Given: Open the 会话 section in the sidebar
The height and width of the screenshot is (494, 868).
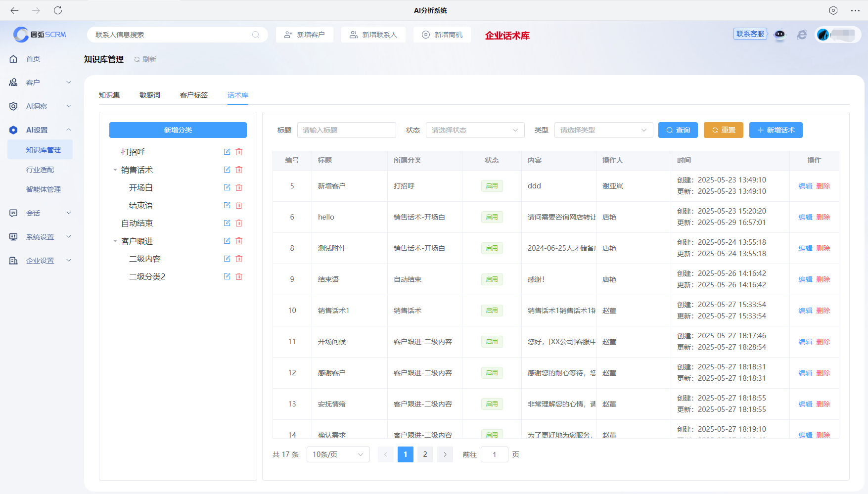Looking at the screenshot, I should tap(33, 213).
